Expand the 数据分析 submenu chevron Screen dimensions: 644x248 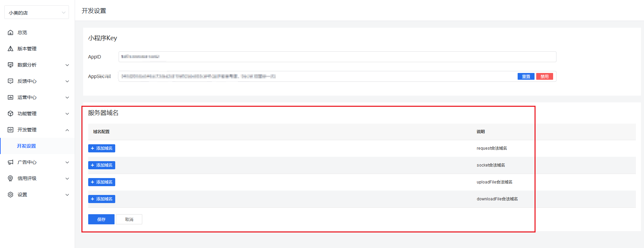(67, 65)
